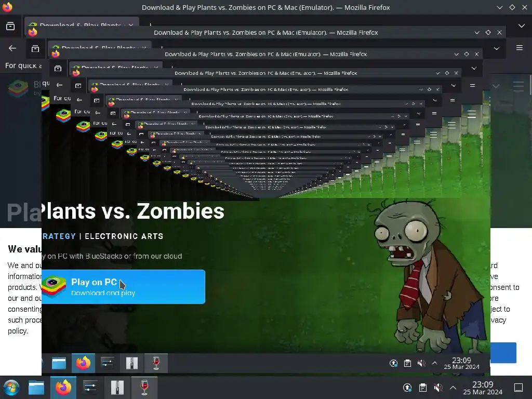Click the updates tray icon on bottom taskbar
The image size is (532, 399).
pos(407,388)
